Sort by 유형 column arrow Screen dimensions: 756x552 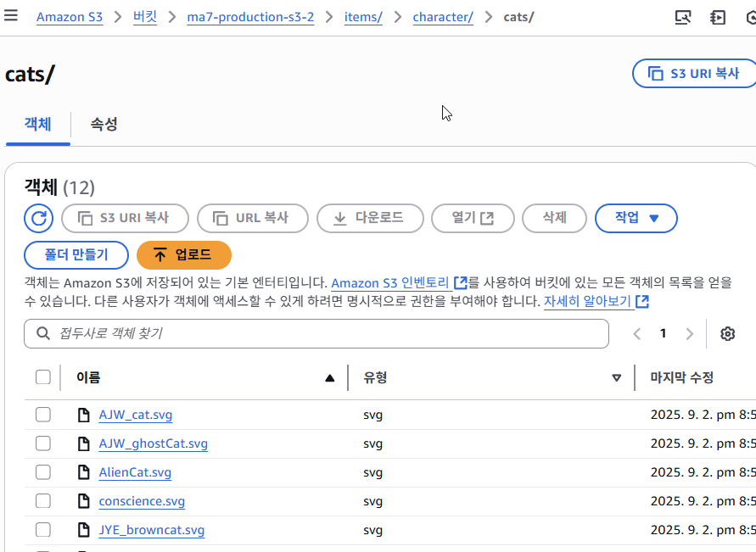pos(616,378)
